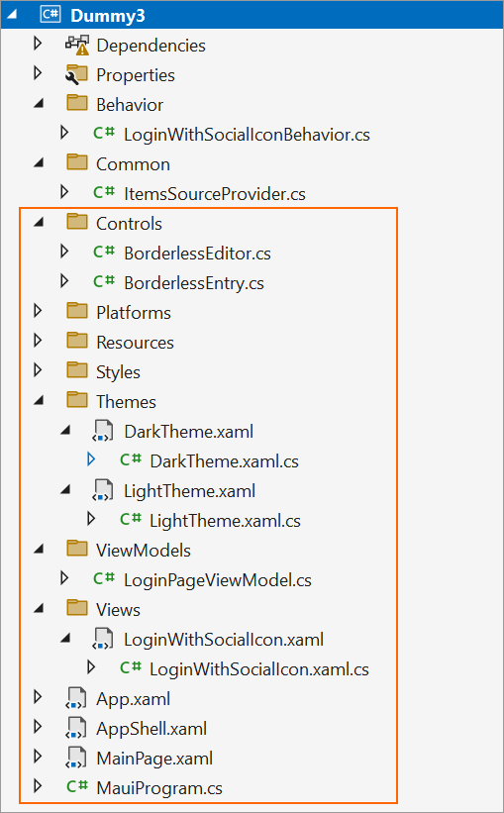Click the Resources folder icon
Screen dimensions: 504x813
pos(77,341)
